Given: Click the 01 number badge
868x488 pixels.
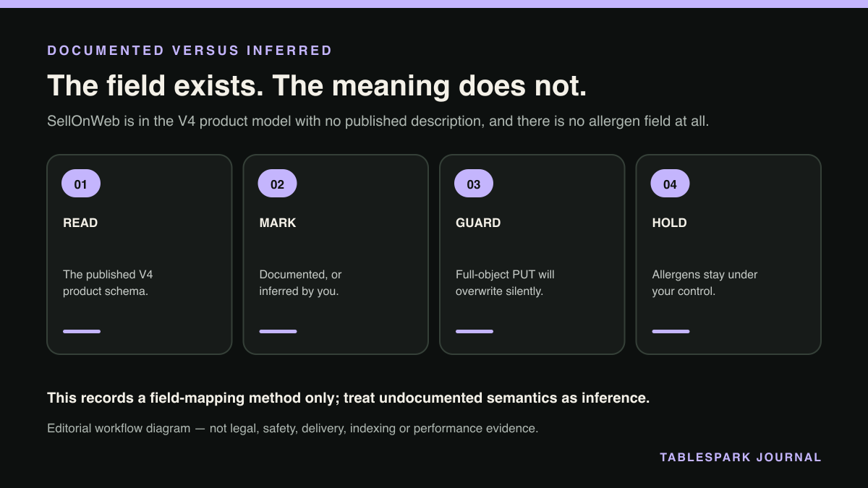Looking at the screenshot, I should click(x=81, y=184).
